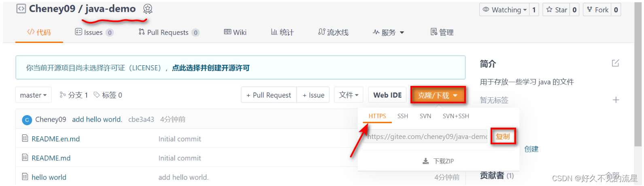Viewport: 644px width, 186px height.
Task: Open the README.en.md file
Action: tap(55, 139)
